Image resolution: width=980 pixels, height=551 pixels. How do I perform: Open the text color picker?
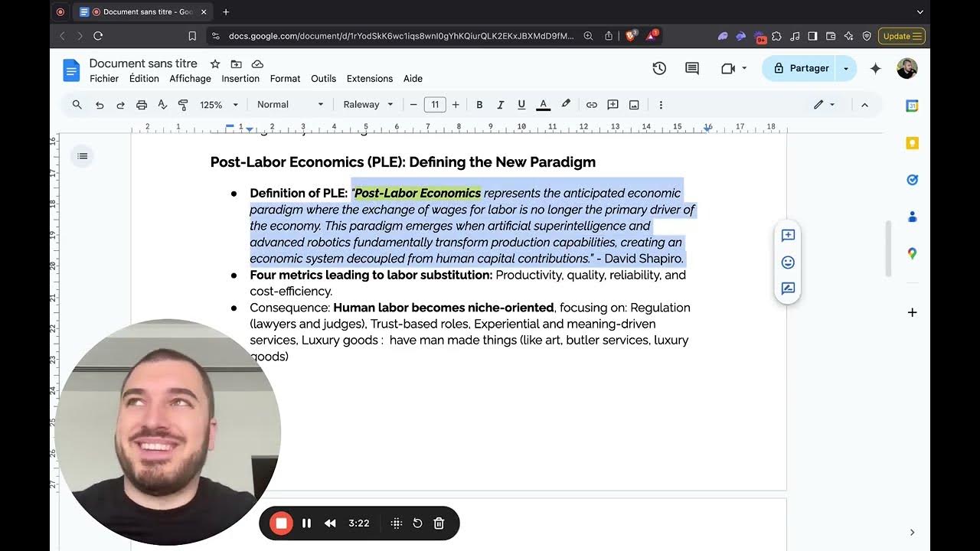tap(543, 105)
